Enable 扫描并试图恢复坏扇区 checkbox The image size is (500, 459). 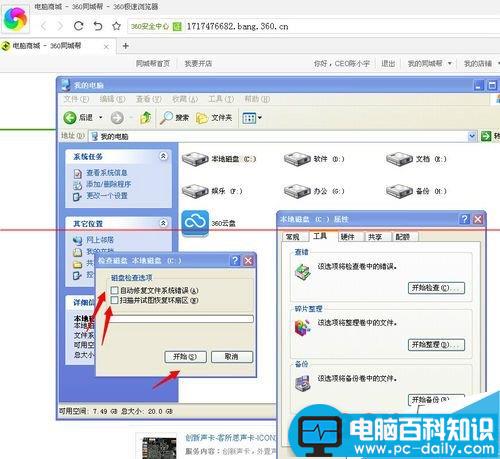point(114,300)
